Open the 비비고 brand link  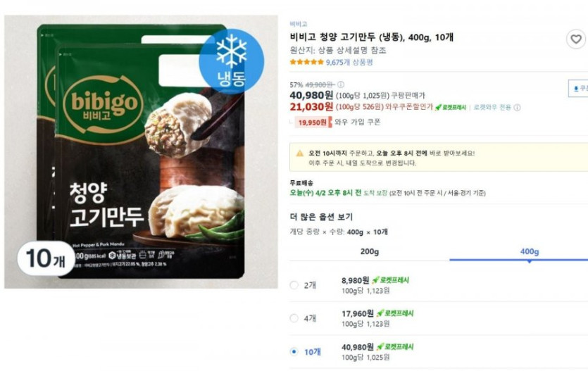click(x=299, y=24)
